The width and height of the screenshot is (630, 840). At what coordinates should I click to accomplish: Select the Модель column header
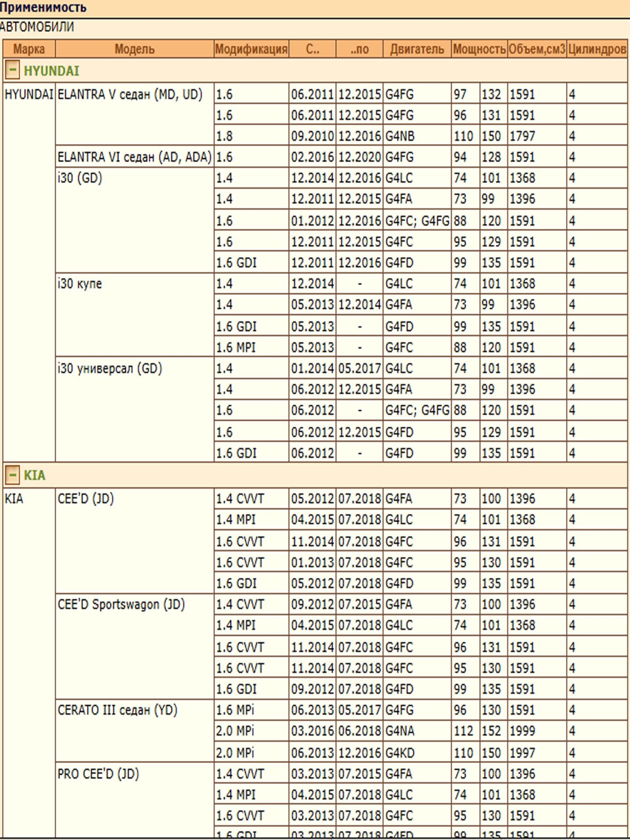pos(135,49)
